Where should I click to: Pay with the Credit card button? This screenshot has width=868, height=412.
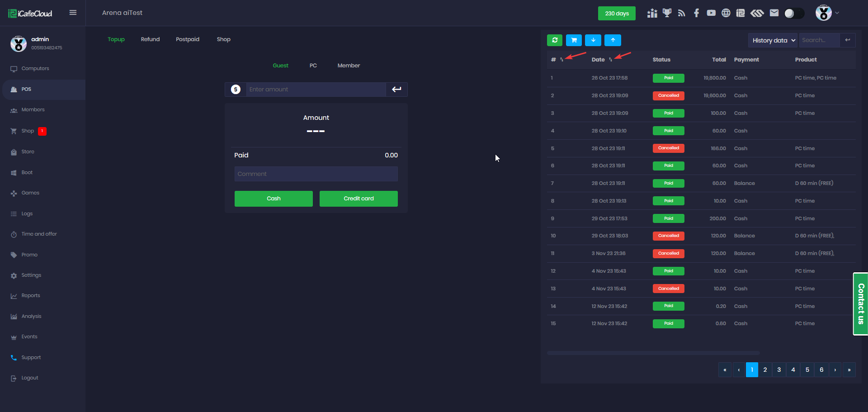click(359, 199)
